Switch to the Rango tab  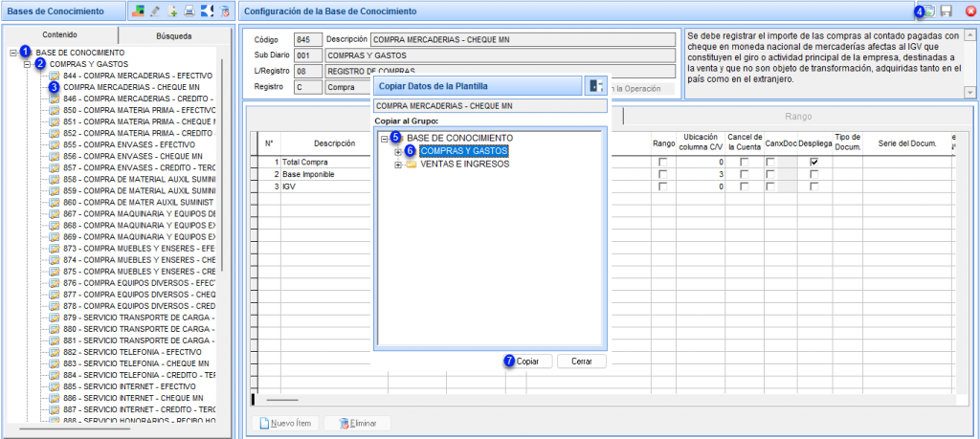(x=799, y=116)
